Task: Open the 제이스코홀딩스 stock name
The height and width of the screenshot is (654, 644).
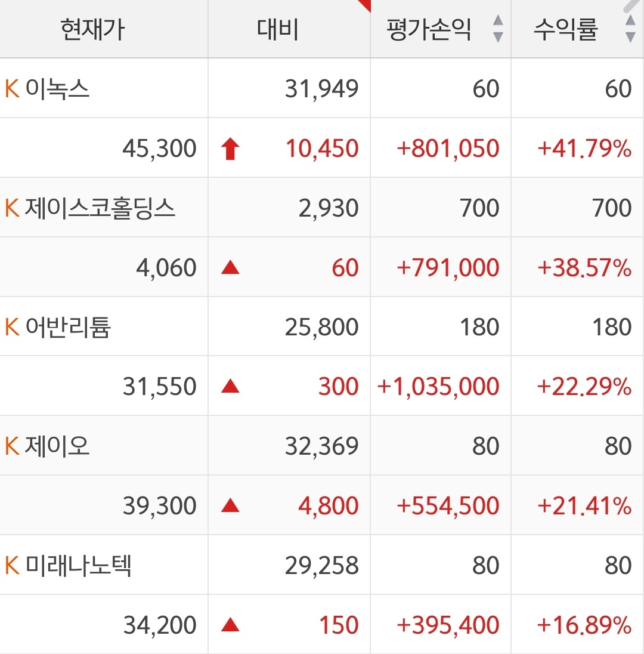Action: 100,208
